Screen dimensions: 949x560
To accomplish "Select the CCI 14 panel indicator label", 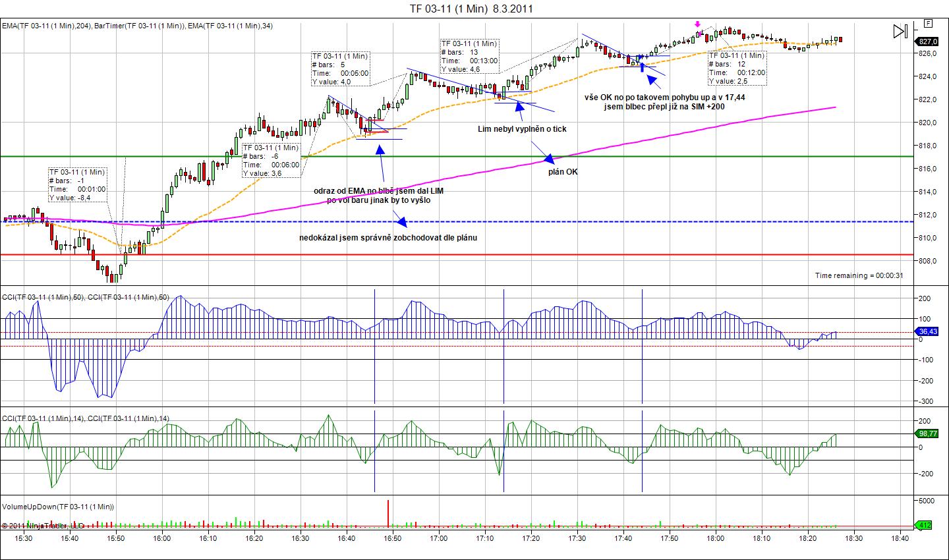I will coord(86,418).
